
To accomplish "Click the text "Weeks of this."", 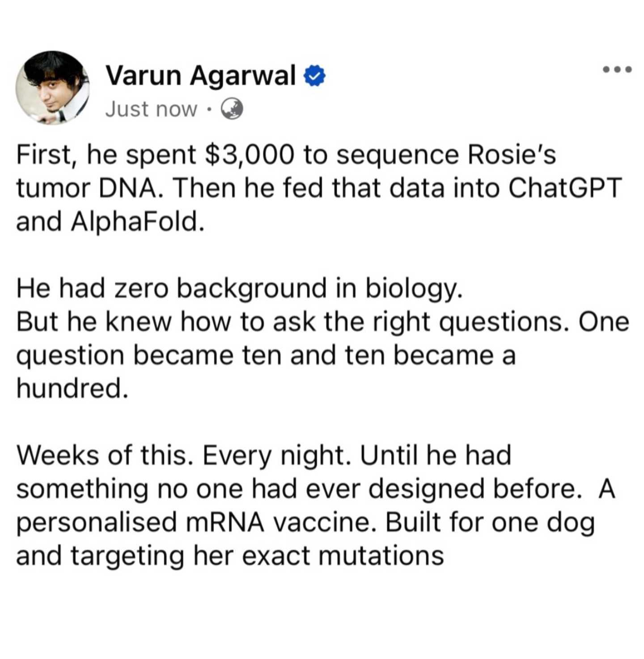I will coord(102,455).
